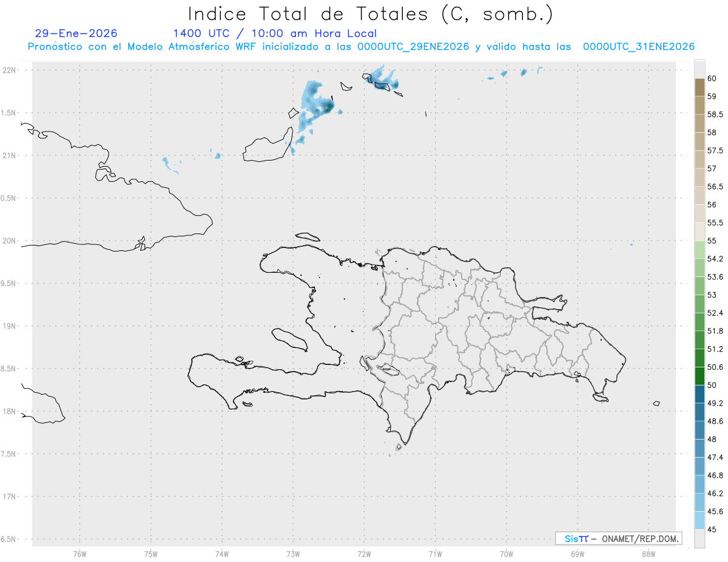
Task: Click the colorbar value label '46.2'
Action: (x=715, y=493)
